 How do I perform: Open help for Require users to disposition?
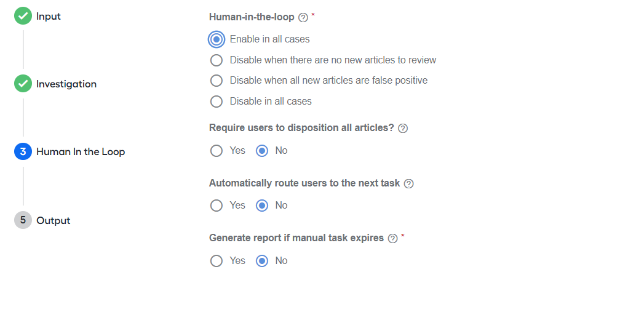point(403,128)
